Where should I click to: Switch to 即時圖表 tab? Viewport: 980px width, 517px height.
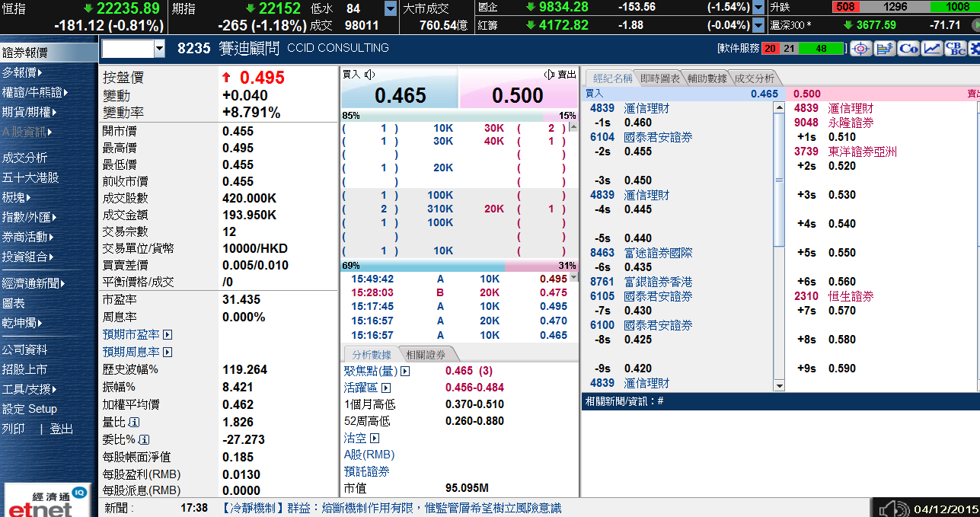click(x=659, y=78)
